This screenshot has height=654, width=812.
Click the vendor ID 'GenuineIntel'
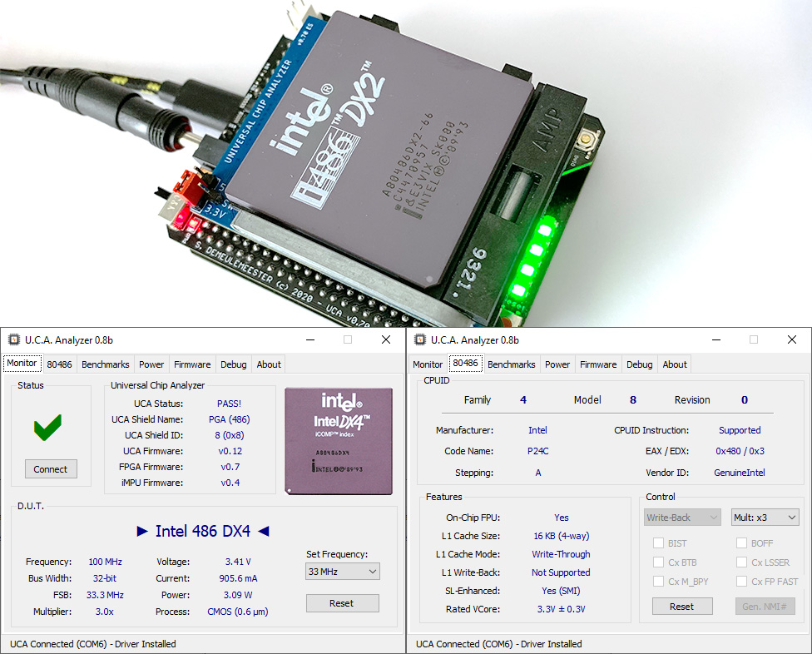(x=740, y=473)
